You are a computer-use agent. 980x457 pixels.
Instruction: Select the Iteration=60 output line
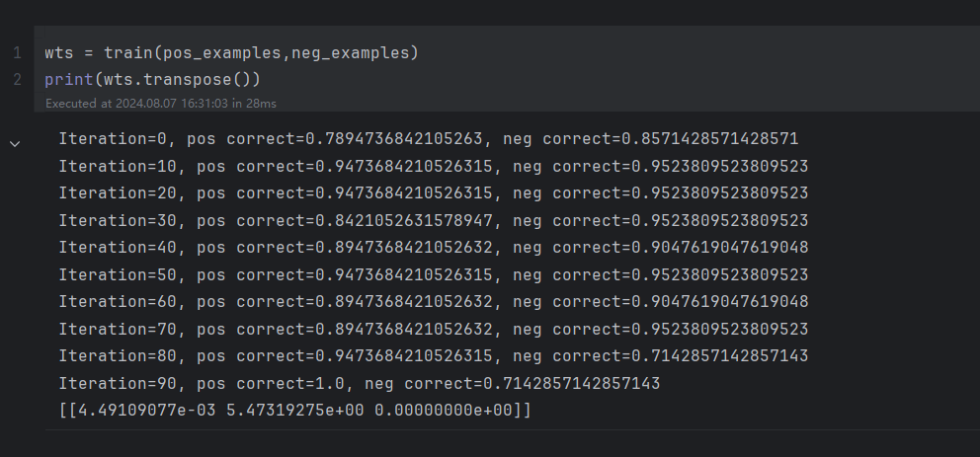click(x=434, y=302)
